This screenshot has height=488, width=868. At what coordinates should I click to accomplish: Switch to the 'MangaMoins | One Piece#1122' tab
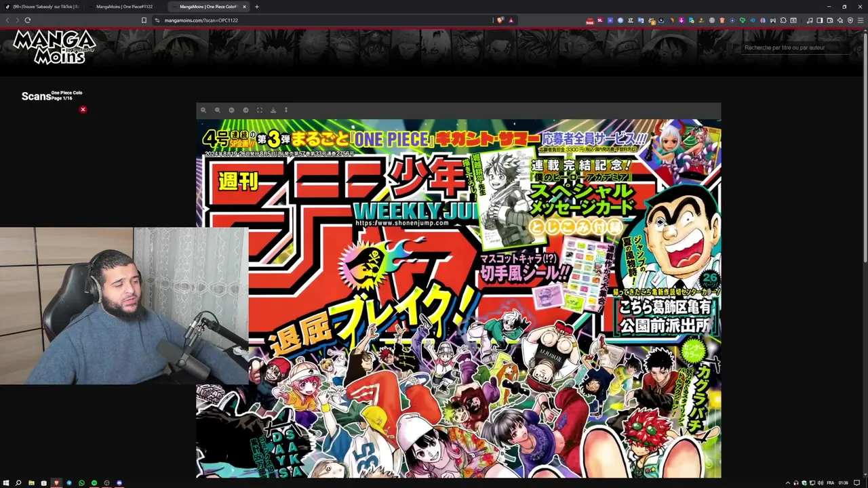125,7
